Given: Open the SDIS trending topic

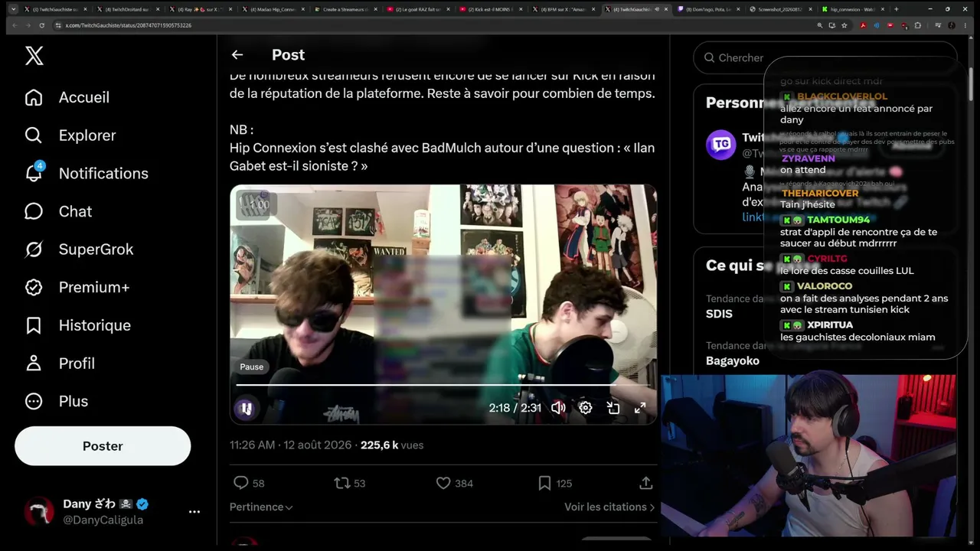Looking at the screenshot, I should (x=719, y=314).
